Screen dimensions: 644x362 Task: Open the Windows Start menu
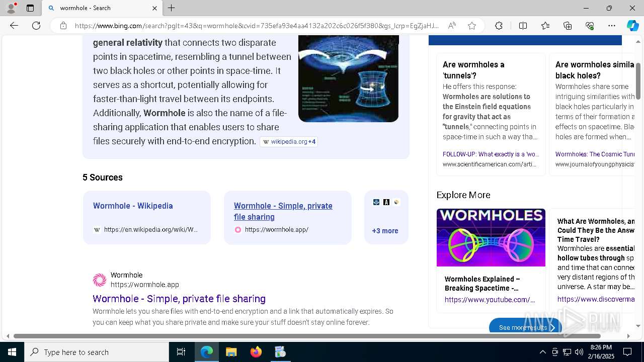(12, 352)
